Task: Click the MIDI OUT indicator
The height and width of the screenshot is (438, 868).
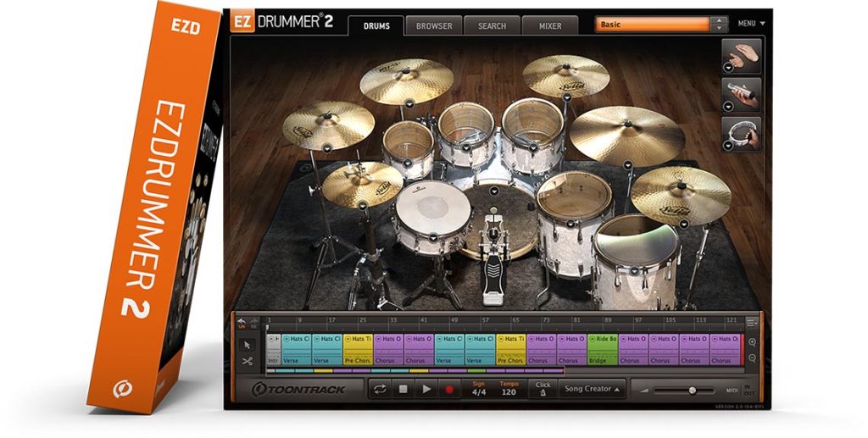Action: (748, 393)
